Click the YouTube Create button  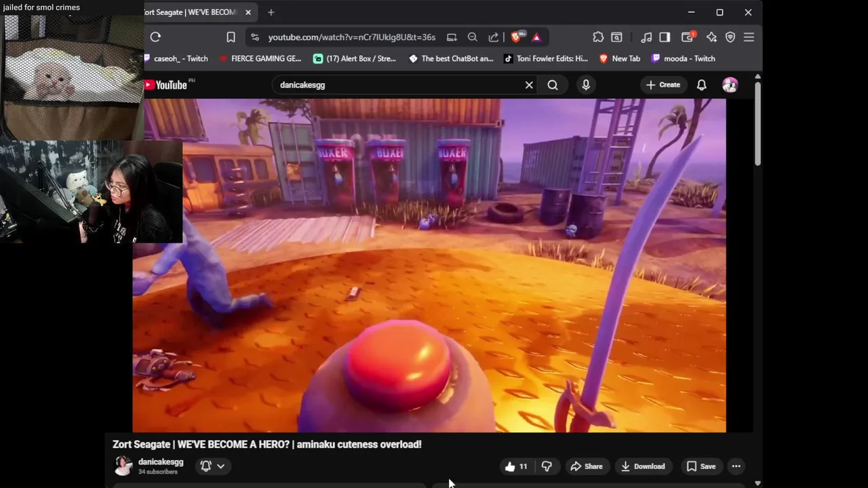[663, 85]
